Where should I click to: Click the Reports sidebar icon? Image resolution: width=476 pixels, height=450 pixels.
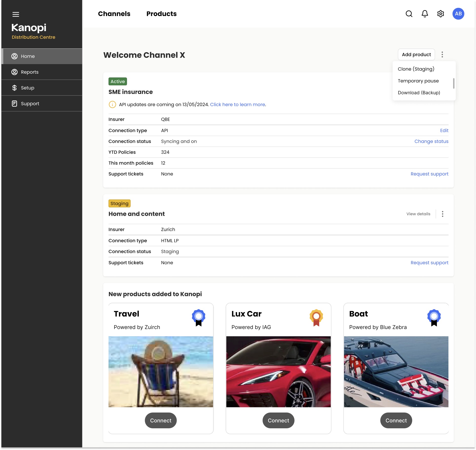[x=15, y=72]
